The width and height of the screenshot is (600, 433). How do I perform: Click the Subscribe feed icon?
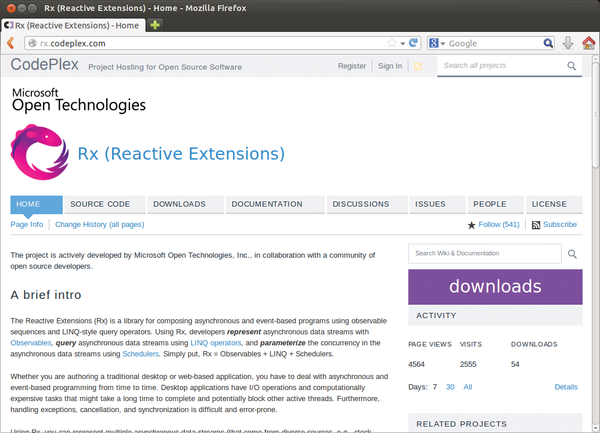(x=536, y=225)
